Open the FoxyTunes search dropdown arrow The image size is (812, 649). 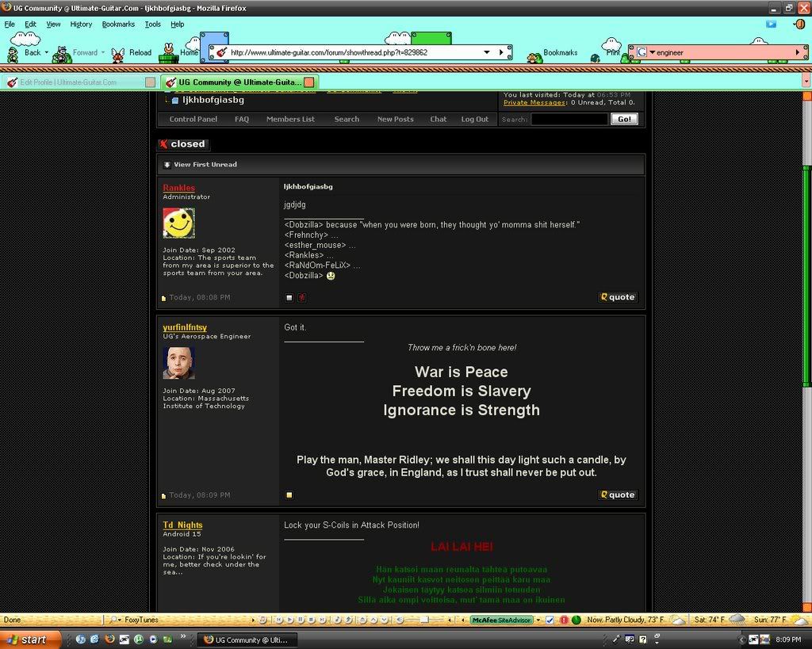click(x=121, y=620)
